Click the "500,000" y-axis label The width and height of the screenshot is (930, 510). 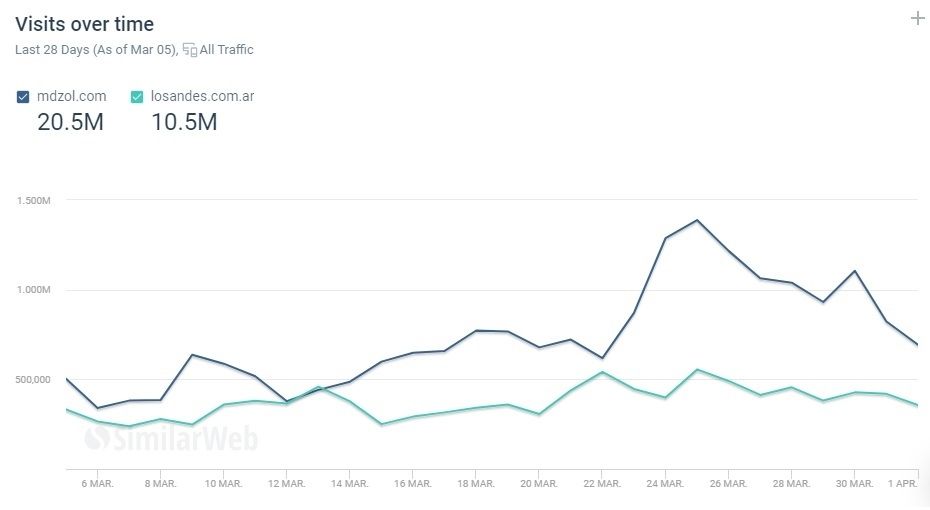(x=34, y=379)
